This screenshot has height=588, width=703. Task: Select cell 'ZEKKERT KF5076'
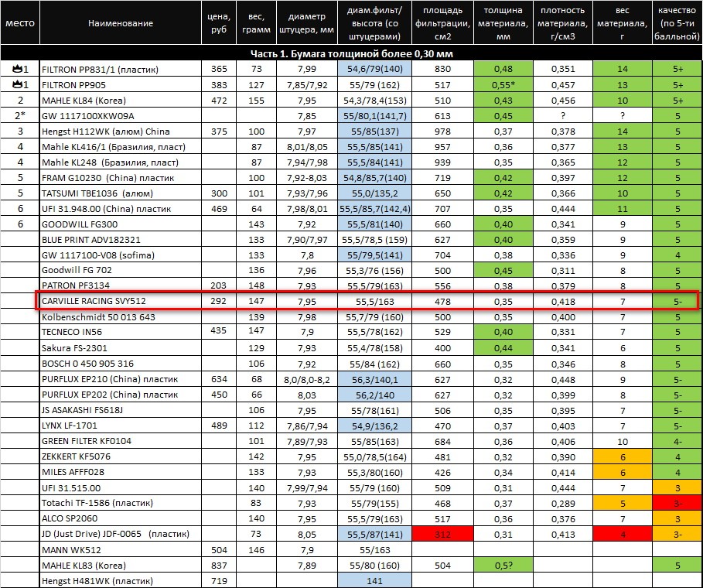(121, 456)
